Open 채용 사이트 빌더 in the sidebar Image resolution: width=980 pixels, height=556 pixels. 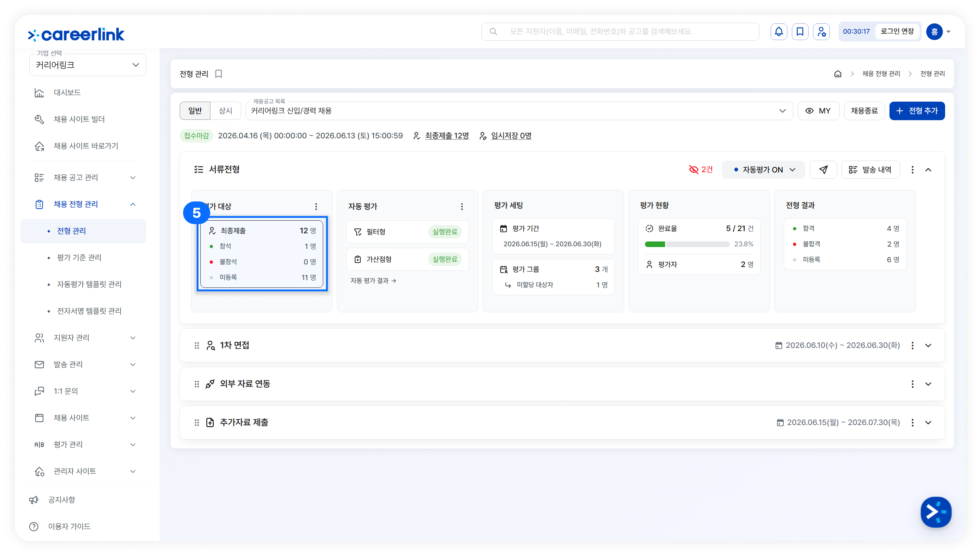coord(84,119)
